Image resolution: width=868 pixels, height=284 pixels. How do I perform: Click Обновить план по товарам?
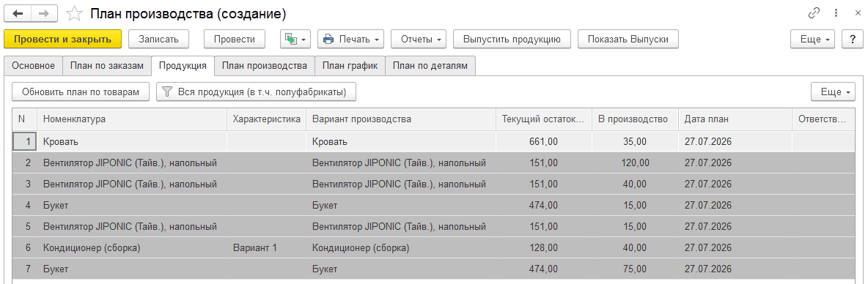(81, 92)
